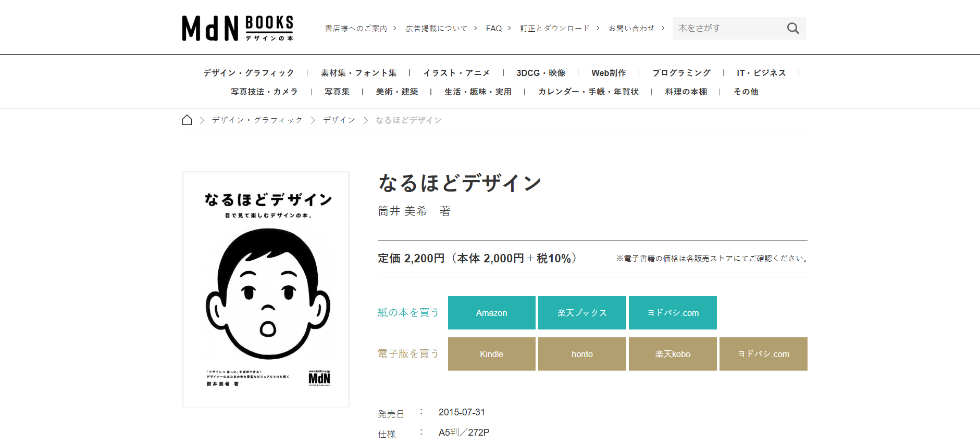Click price text 定価 2,200円
The width and height of the screenshot is (980, 444).
(x=411, y=258)
